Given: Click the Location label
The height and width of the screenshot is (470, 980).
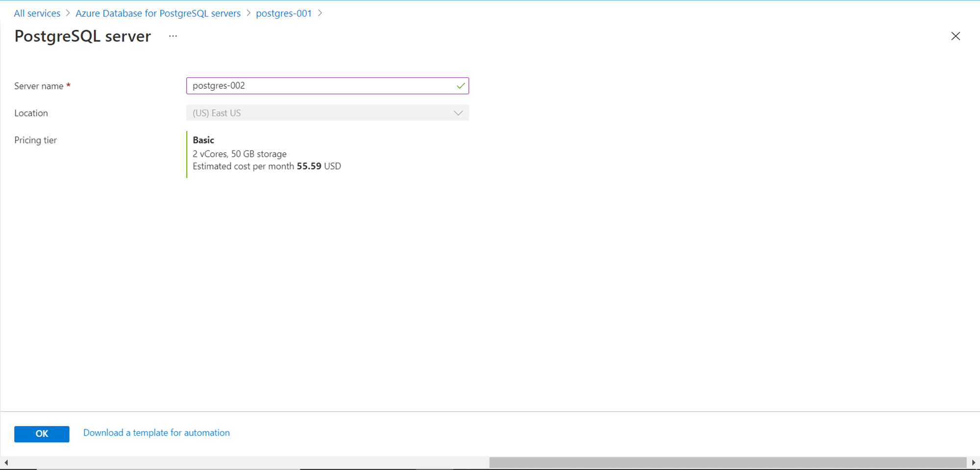Looking at the screenshot, I should (x=31, y=113).
